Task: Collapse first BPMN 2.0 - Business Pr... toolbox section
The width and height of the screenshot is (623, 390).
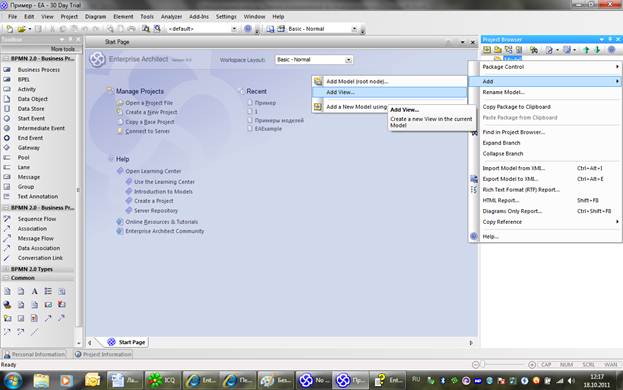Action: (6, 58)
